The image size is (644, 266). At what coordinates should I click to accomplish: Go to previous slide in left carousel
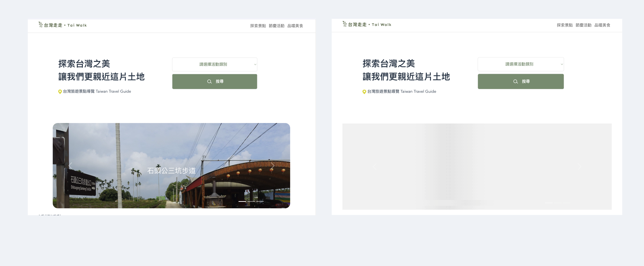tap(70, 166)
